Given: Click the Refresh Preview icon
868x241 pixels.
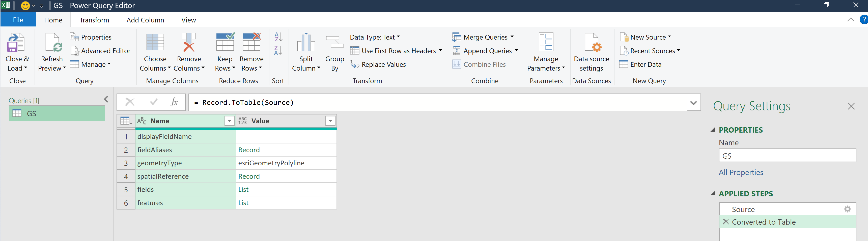Looking at the screenshot, I should [x=52, y=43].
